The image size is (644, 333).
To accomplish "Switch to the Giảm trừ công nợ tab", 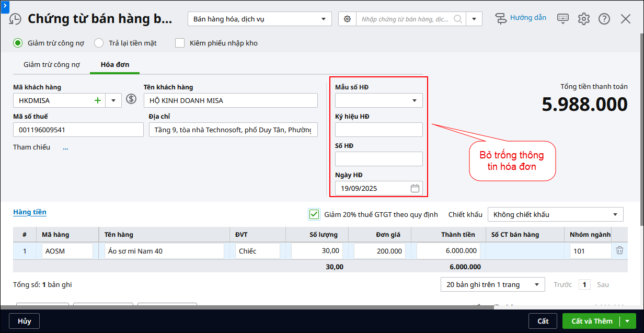I will tap(52, 65).
